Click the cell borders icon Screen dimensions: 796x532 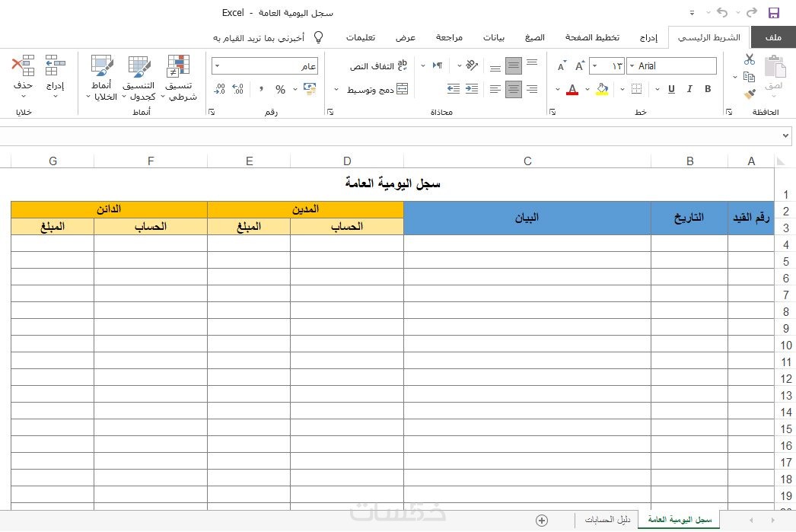[x=636, y=89]
